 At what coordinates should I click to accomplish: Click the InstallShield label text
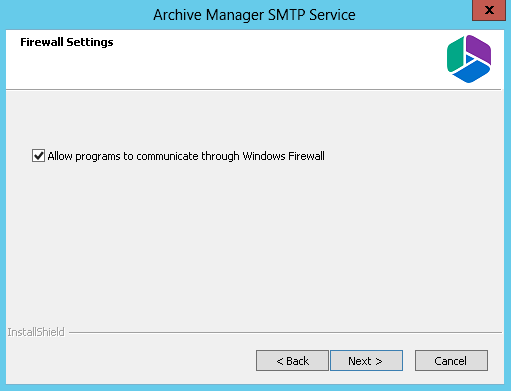[x=36, y=332]
